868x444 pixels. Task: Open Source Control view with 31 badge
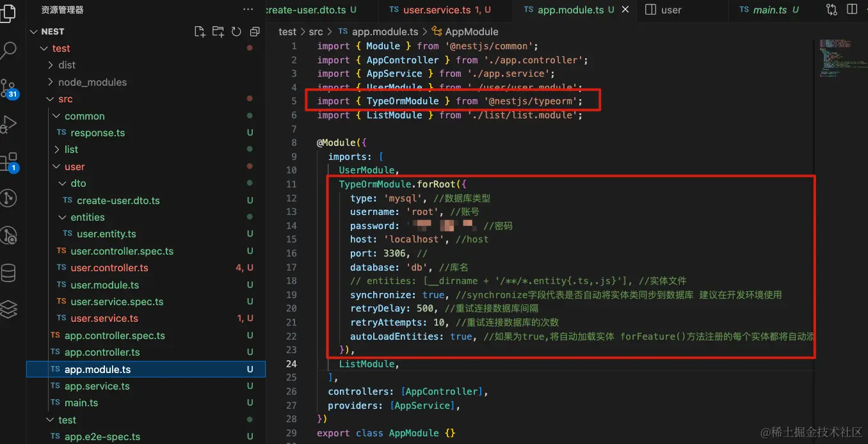[9, 88]
